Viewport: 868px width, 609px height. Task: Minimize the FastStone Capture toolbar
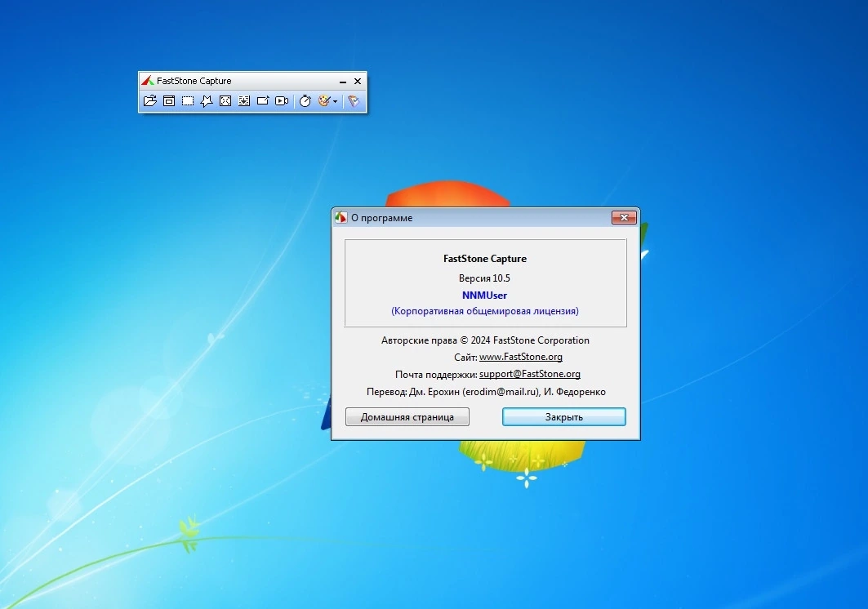343,82
